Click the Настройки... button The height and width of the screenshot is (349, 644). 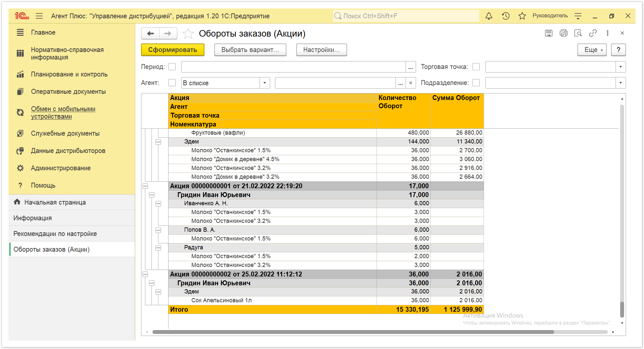click(x=321, y=50)
